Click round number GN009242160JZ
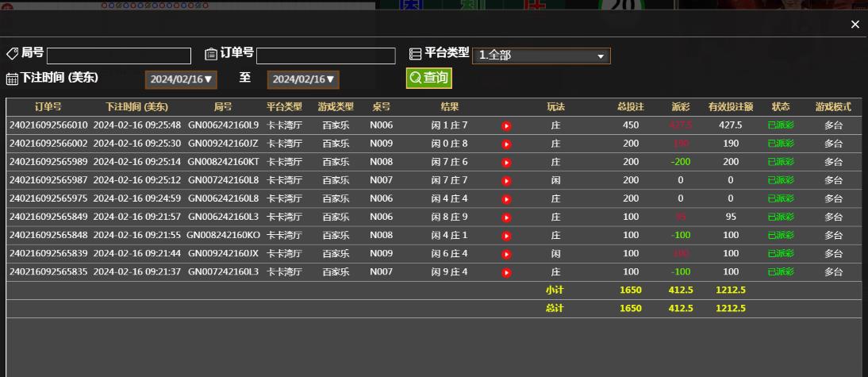868x377 pixels. 223,144
